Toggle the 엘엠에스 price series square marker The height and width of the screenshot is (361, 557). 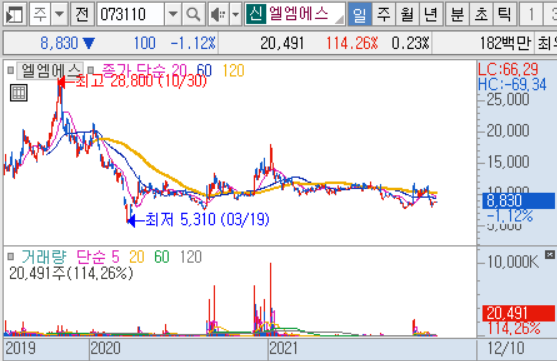coord(11,70)
